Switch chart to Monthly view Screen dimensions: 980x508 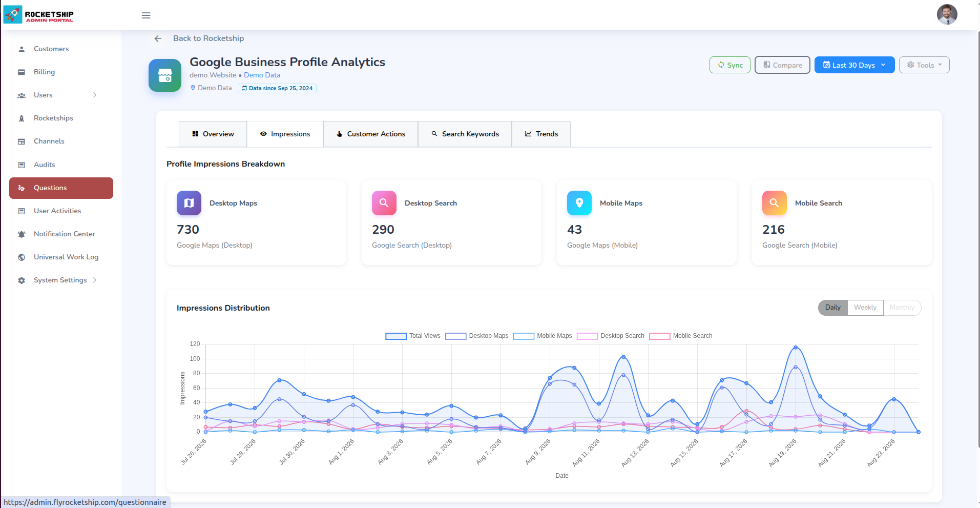pyautogui.click(x=902, y=308)
